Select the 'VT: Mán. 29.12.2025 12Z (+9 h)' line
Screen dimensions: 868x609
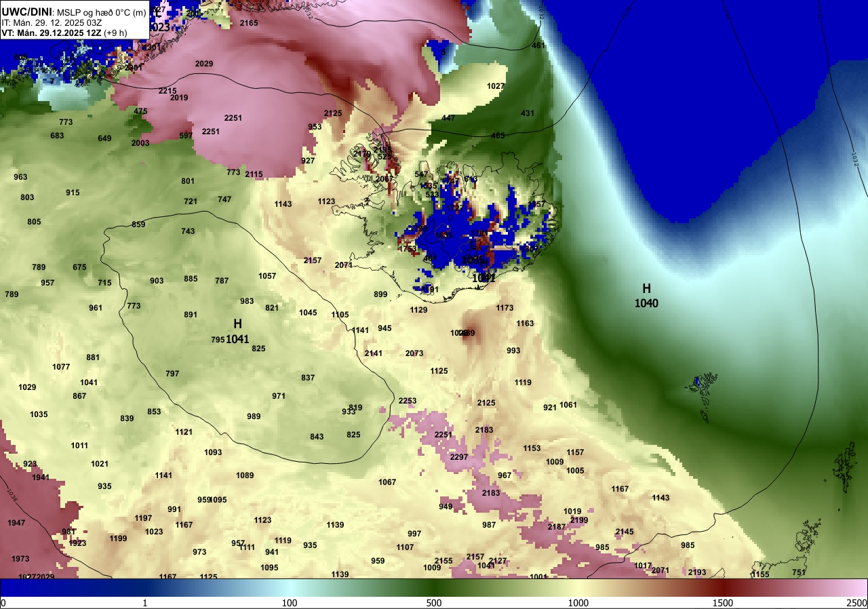(64, 33)
